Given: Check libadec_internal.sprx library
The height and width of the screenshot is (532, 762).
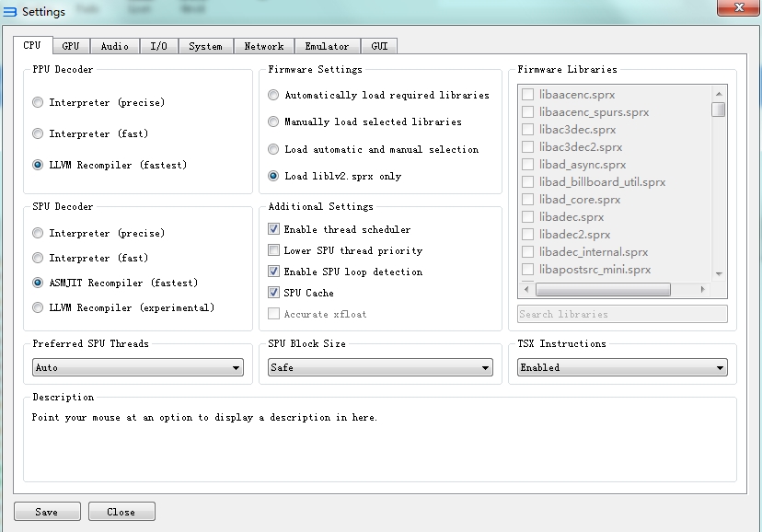Looking at the screenshot, I should (x=527, y=251).
